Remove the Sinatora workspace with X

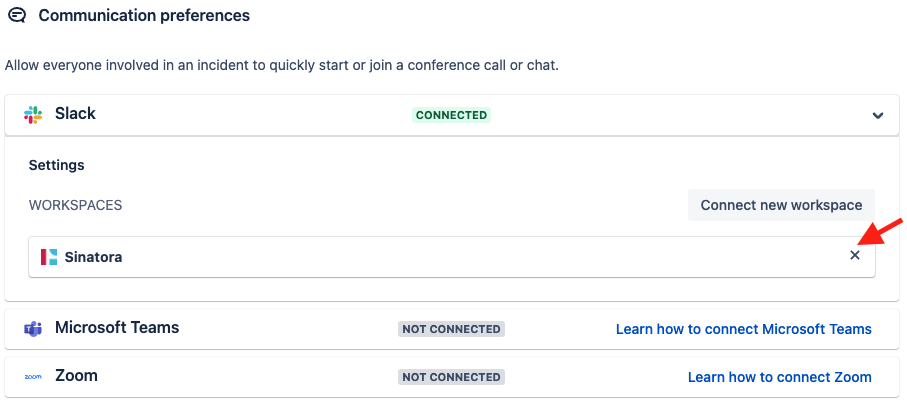pos(854,256)
